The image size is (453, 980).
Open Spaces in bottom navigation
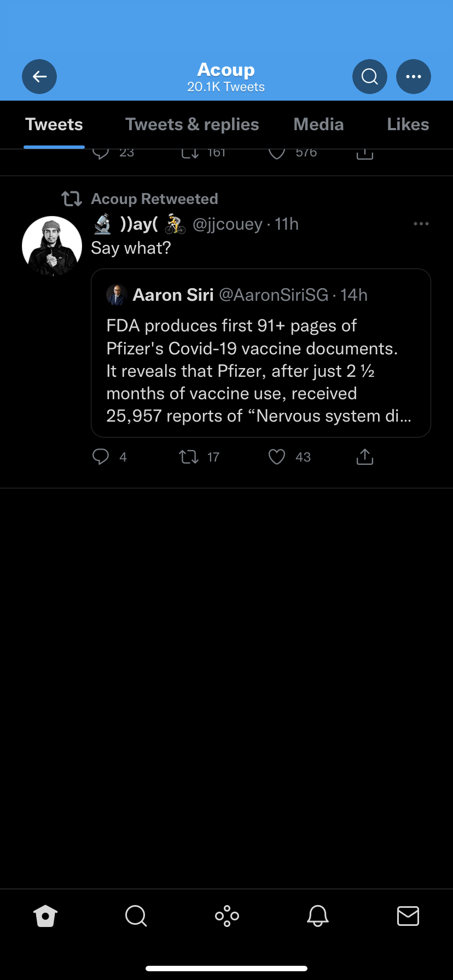pos(227,916)
